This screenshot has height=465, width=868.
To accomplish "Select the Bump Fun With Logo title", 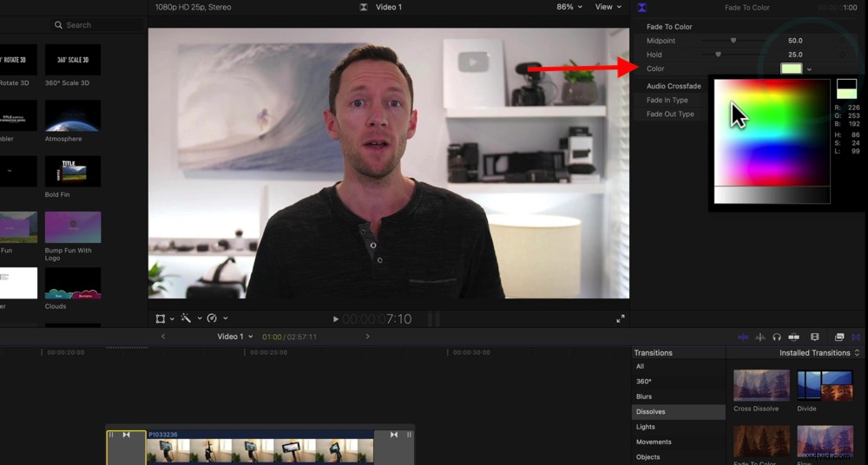I will point(73,227).
